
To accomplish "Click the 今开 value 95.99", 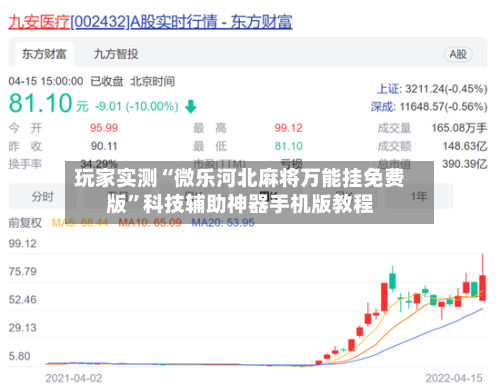I will [104, 128].
